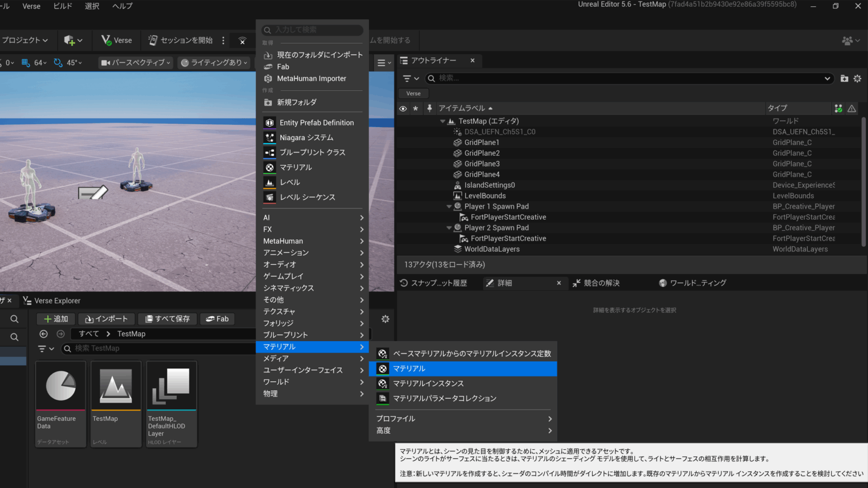The height and width of the screenshot is (488, 868).
Task: Open the TestMap level thumbnail
Action: pos(115,386)
